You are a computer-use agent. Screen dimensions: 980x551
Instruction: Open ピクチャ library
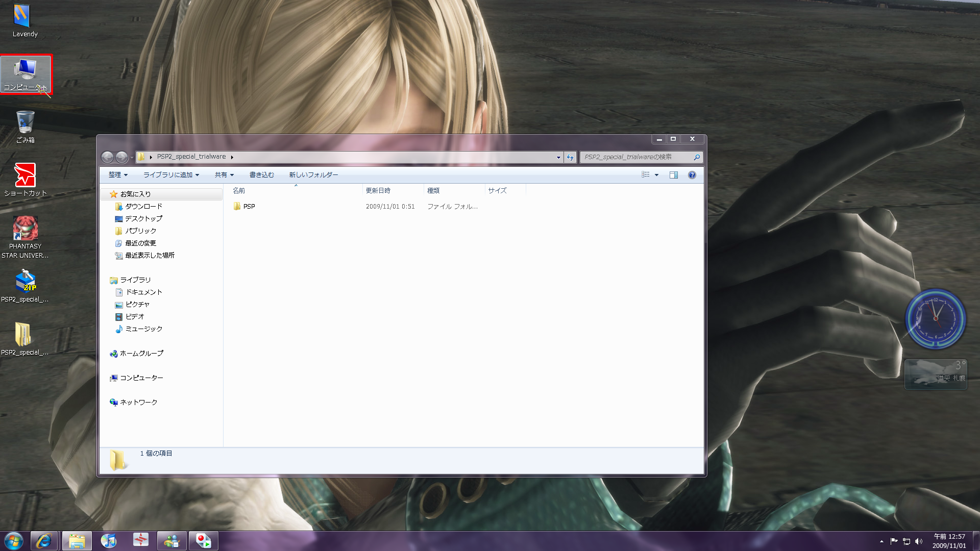point(132,305)
